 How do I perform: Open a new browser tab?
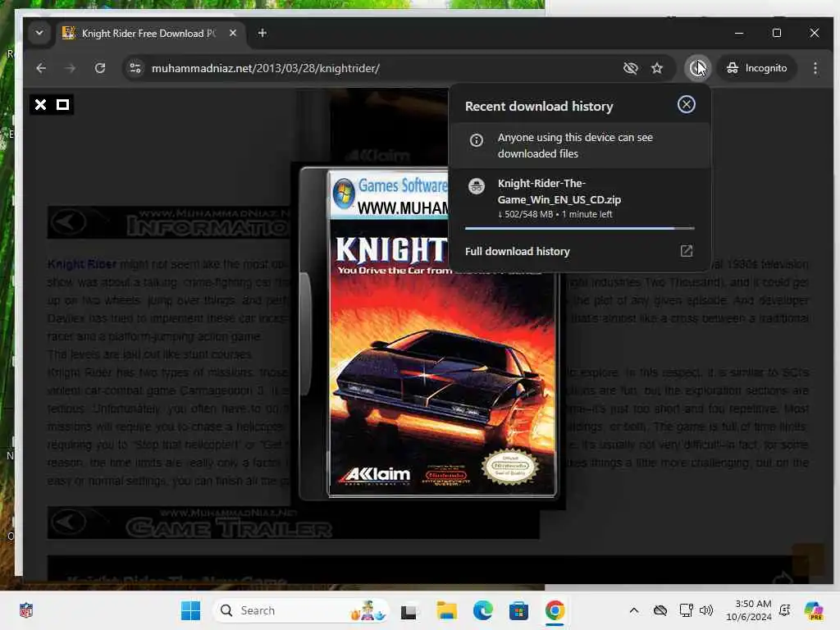(x=262, y=33)
